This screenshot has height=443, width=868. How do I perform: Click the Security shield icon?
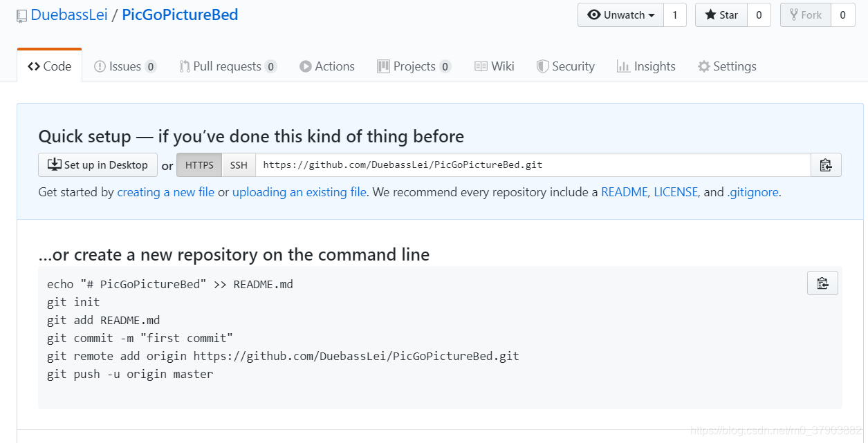coord(543,66)
